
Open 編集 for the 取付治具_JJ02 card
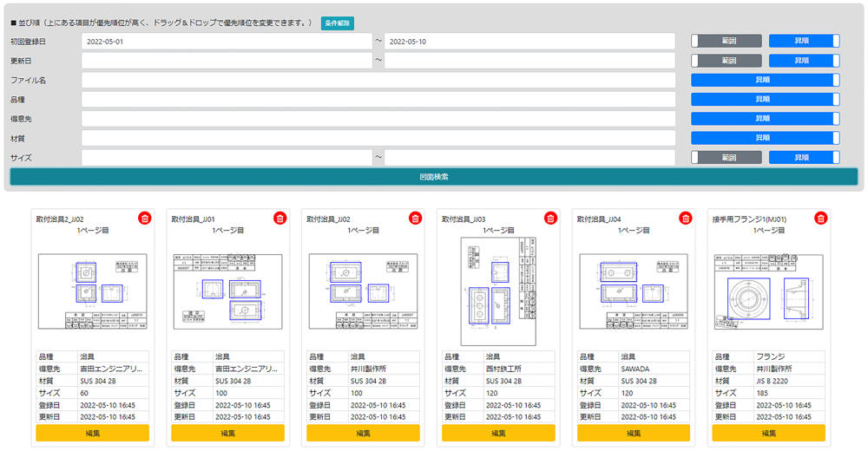pos(363,434)
